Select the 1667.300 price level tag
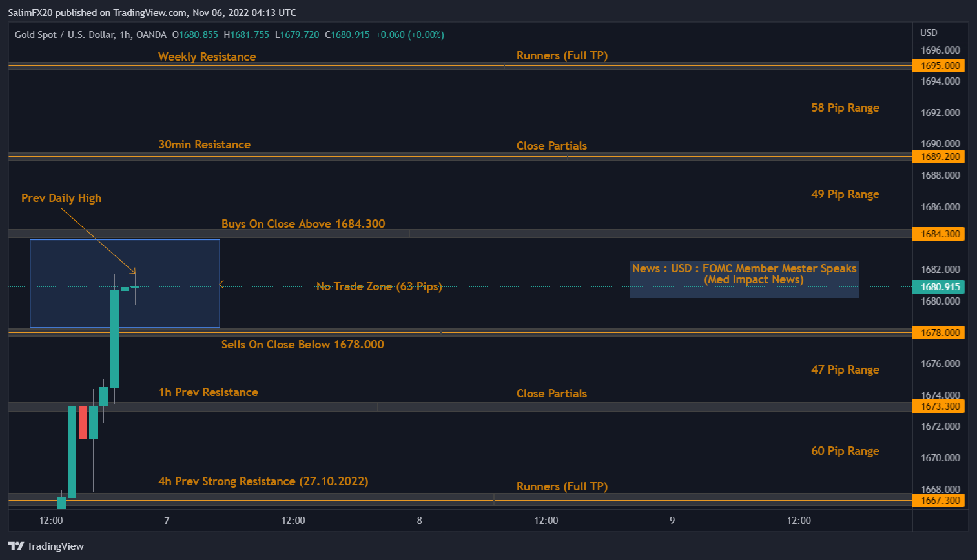 pos(938,501)
